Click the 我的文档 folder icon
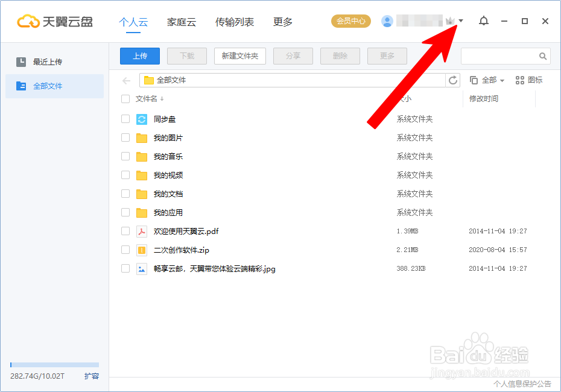This screenshot has width=561, height=392. pyautogui.click(x=142, y=194)
